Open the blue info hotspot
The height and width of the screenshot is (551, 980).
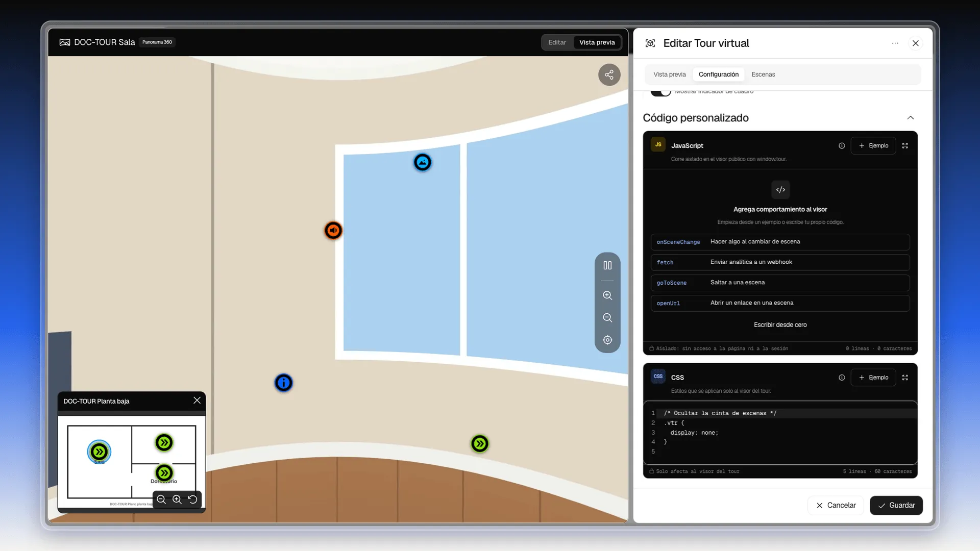coord(284,383)
